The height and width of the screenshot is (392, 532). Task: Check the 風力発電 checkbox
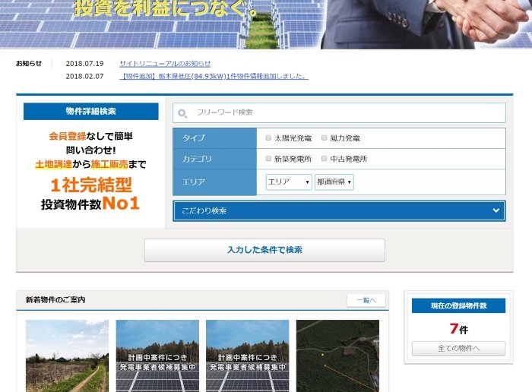tap(325, 138)
